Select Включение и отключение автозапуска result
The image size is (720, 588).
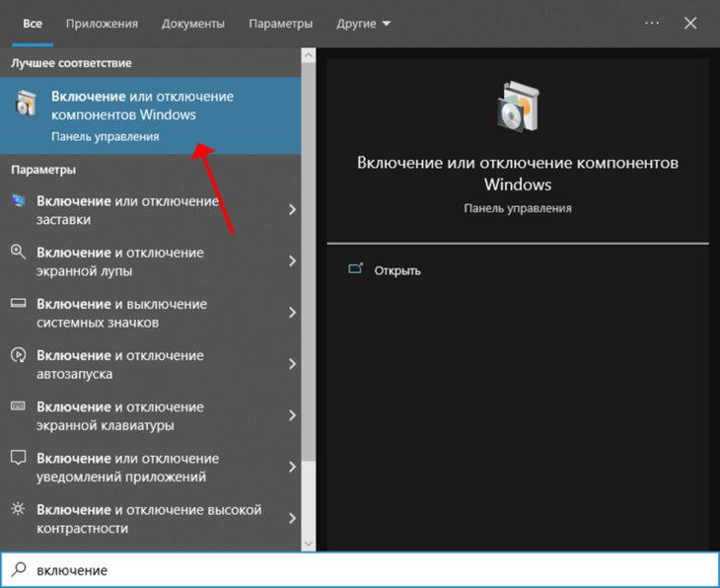tap(151, 364)
